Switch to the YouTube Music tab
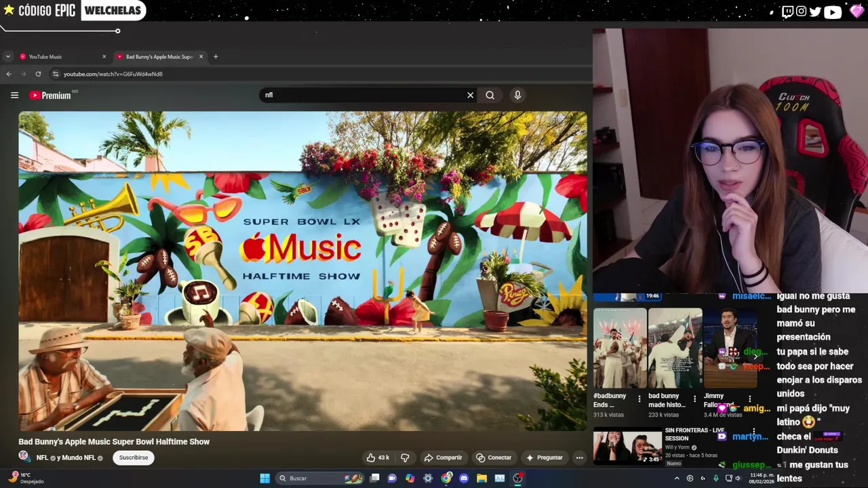 click(x=62, y=57)
